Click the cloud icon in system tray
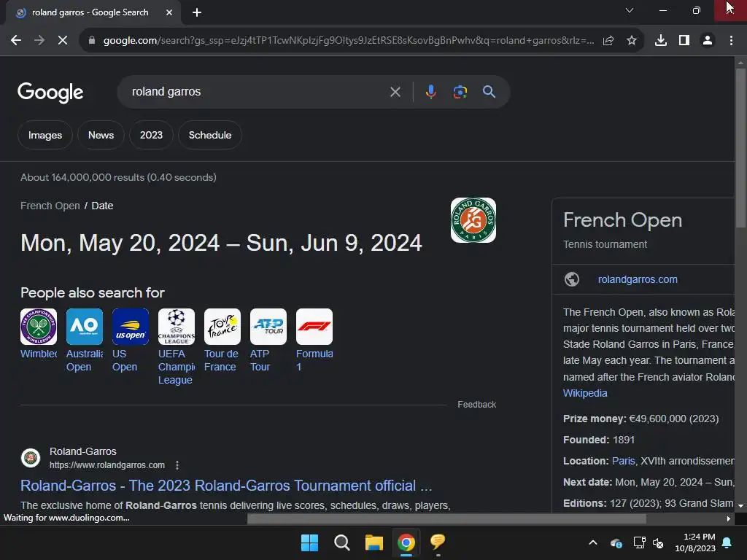 pos(616,542)
